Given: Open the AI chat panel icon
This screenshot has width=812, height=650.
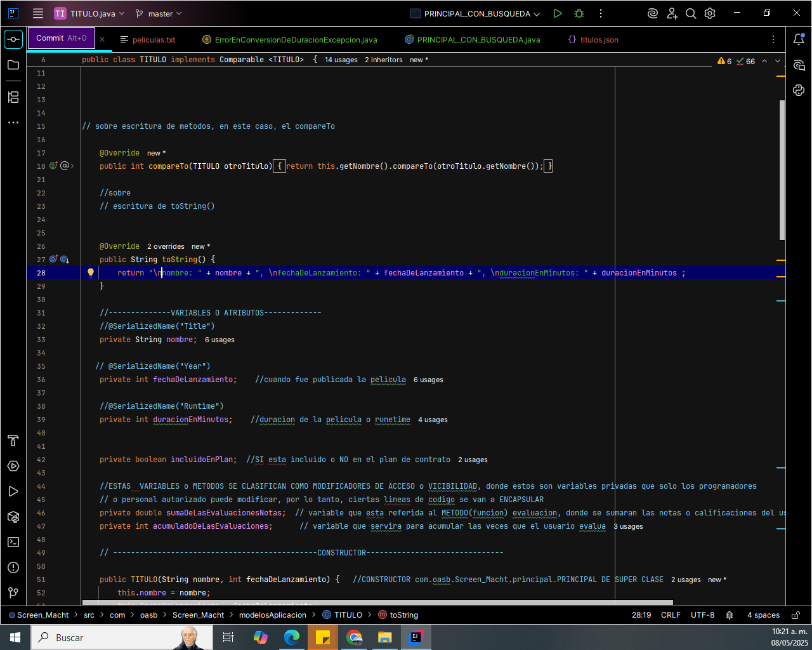Looking at the screenshot, I should pos(799,65).
